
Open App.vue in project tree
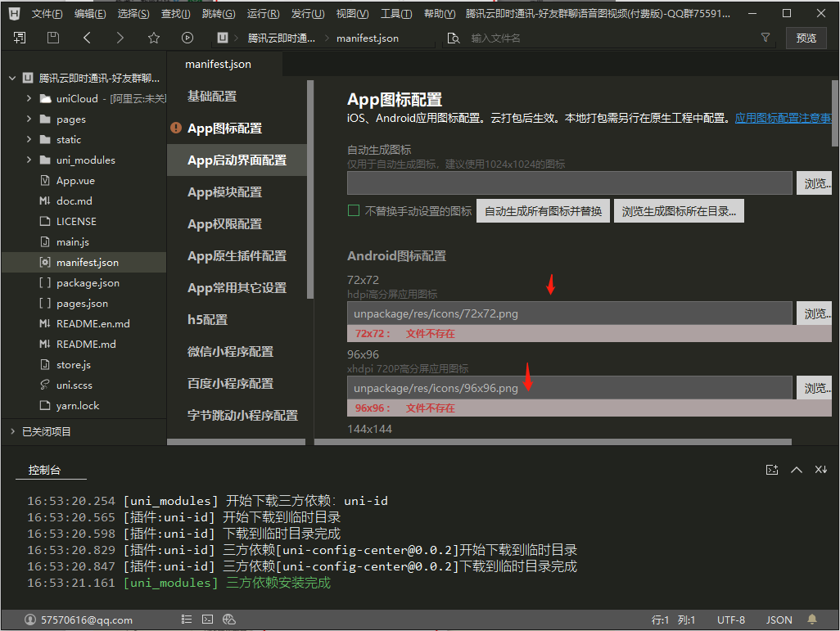[75, 181]
